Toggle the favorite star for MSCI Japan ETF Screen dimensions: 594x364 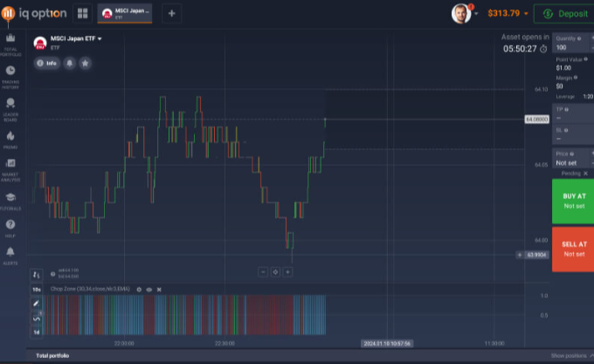(x=85, y=63)
